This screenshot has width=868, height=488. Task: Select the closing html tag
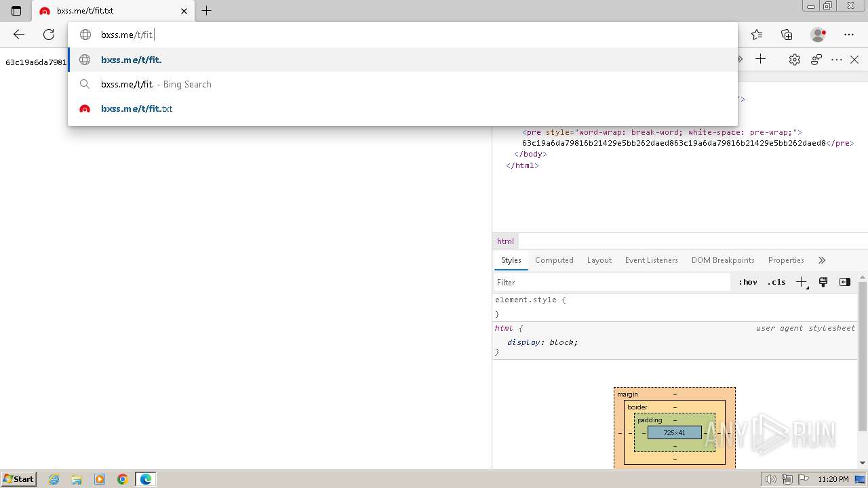point(522,165)
